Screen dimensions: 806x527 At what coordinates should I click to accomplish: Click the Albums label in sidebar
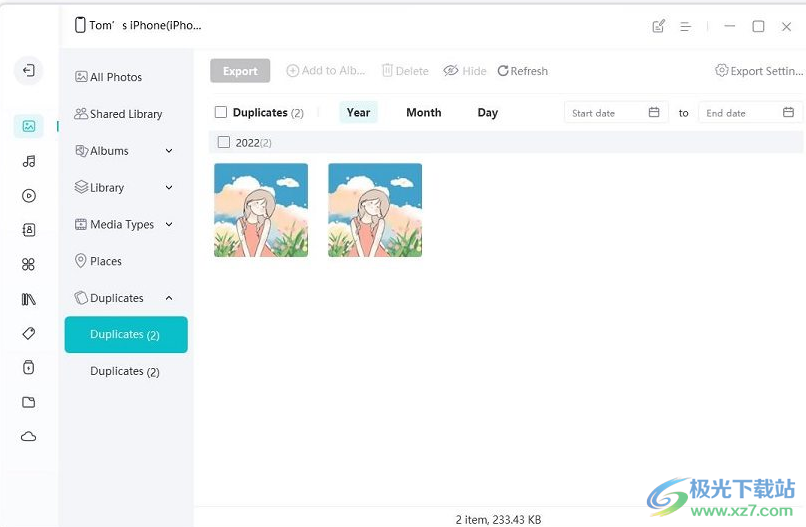pos(109,151)
